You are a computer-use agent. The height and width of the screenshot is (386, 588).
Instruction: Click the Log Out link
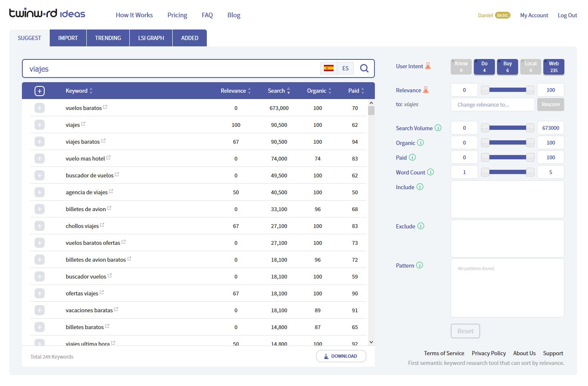[567, 15]
